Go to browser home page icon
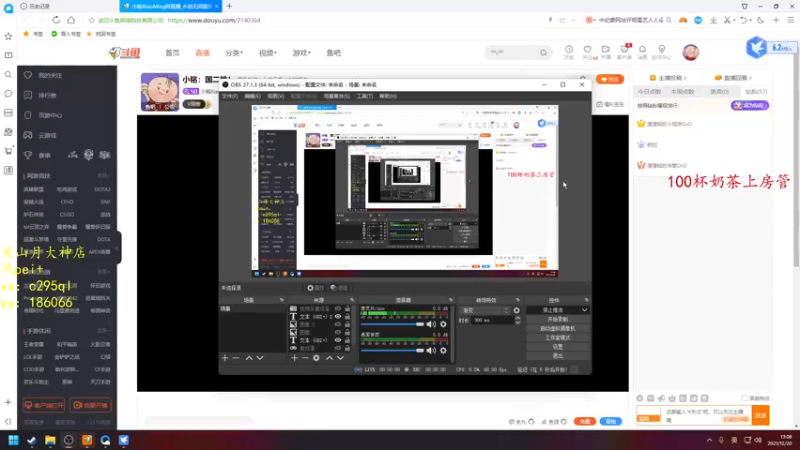Screen dimensions: 800x450 click(x=71, y=20)
